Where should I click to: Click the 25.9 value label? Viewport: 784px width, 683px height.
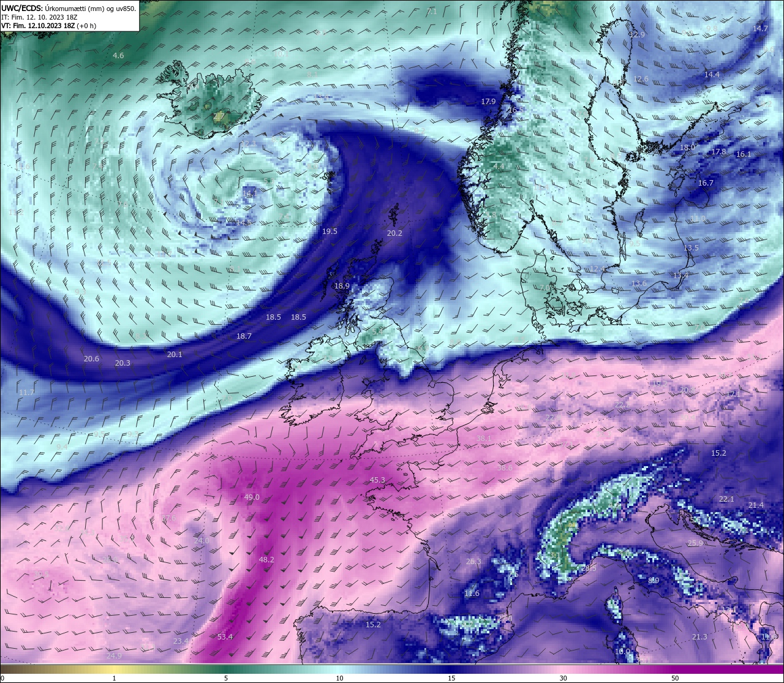click(695, 543)
